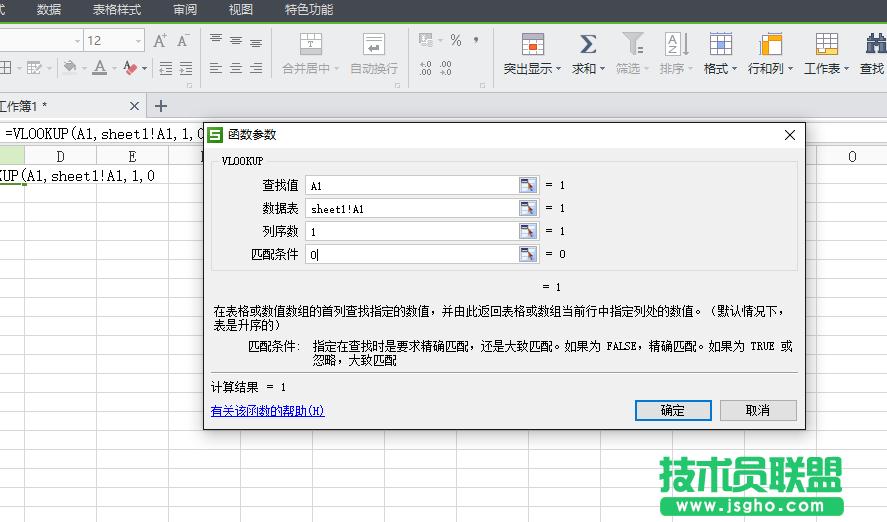Switch to the 视图 ribbon tab
This screenshot has height=522, width=887.
click(x=240, y=10)
